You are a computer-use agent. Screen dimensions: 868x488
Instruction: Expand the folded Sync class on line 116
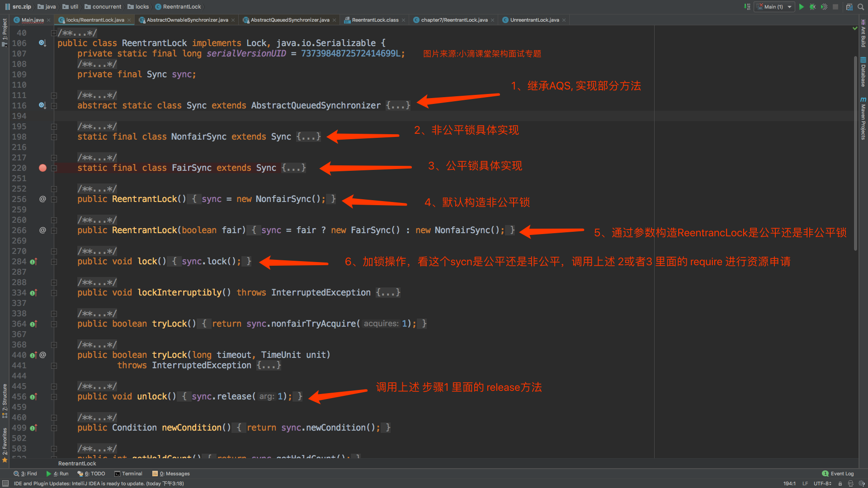tap(54, 106)
